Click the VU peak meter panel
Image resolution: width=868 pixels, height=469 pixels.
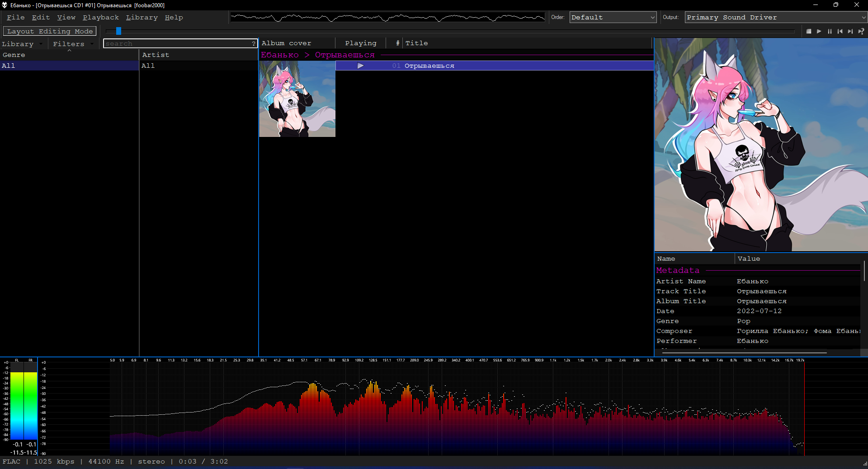point(19,406)
